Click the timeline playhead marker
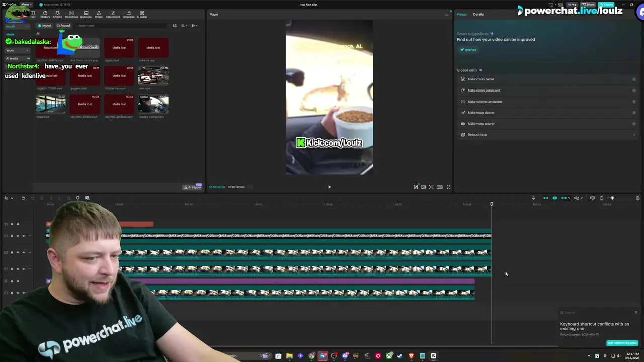 point(492,204)
